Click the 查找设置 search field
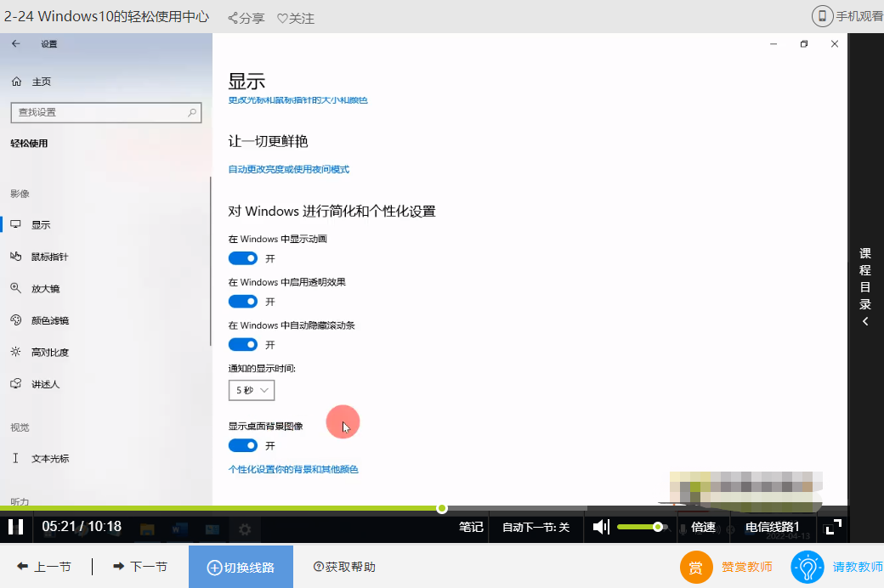Viewport: 884px width, 588px height. 106,112
